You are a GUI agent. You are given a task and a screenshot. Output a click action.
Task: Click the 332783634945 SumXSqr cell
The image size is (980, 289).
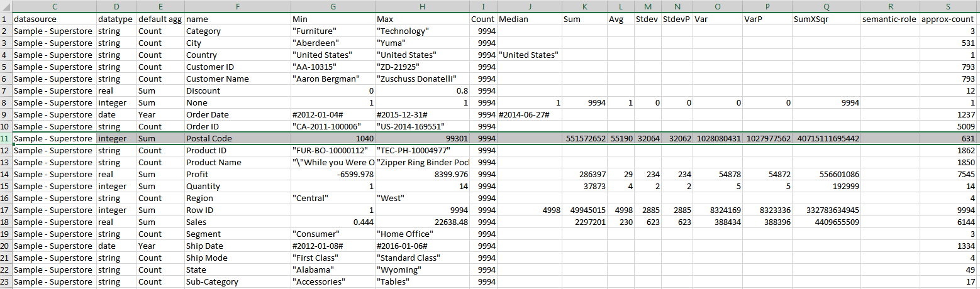point(827,210)
